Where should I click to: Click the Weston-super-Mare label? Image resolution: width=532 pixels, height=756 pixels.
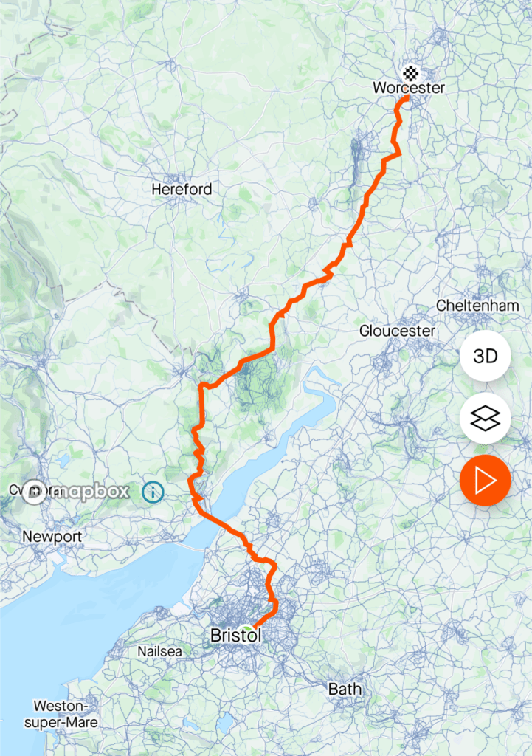[x=61, y=714]
